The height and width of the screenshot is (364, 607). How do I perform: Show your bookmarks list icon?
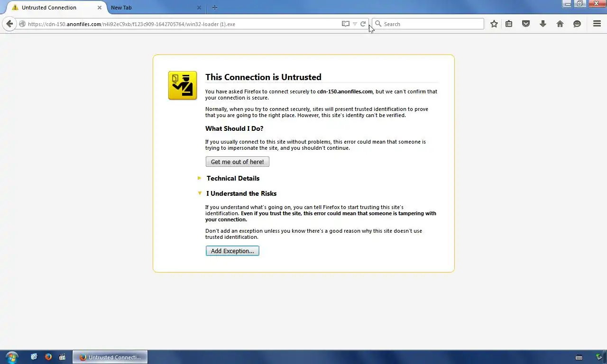(509, 24)
